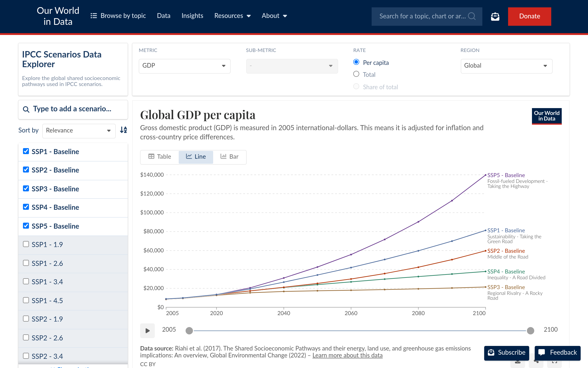Open Learn more about this data link
Screen dimensions: 588x368
(x=348, y=355)
